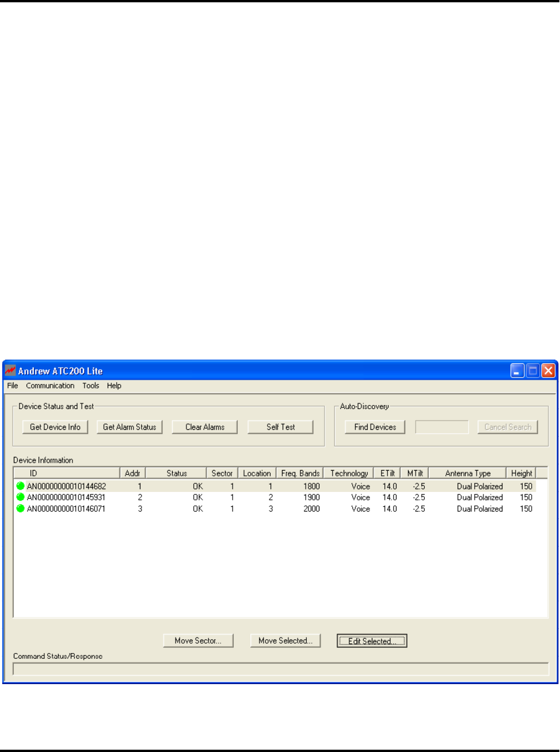Click ETilt 14.0 in the 1900 row

[390, 497]
